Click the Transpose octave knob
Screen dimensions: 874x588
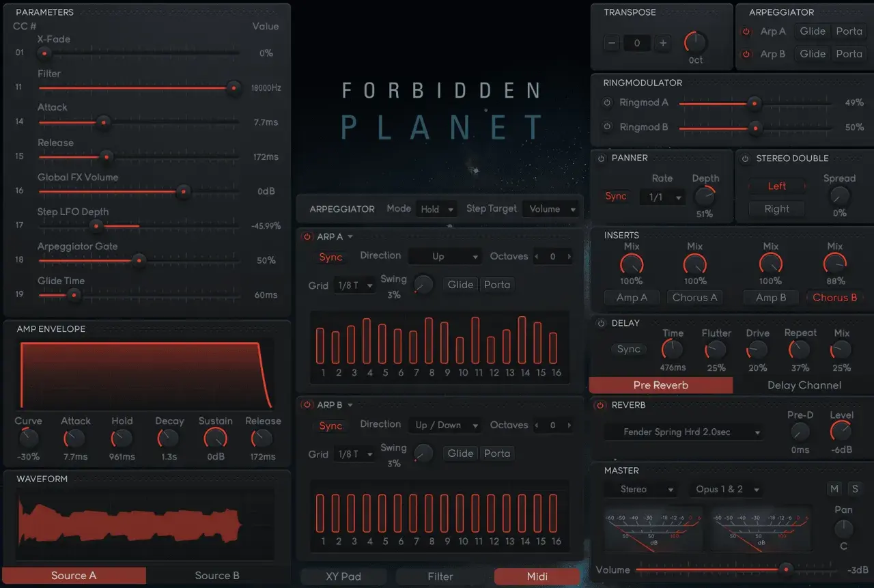click(x=695, y=42)
